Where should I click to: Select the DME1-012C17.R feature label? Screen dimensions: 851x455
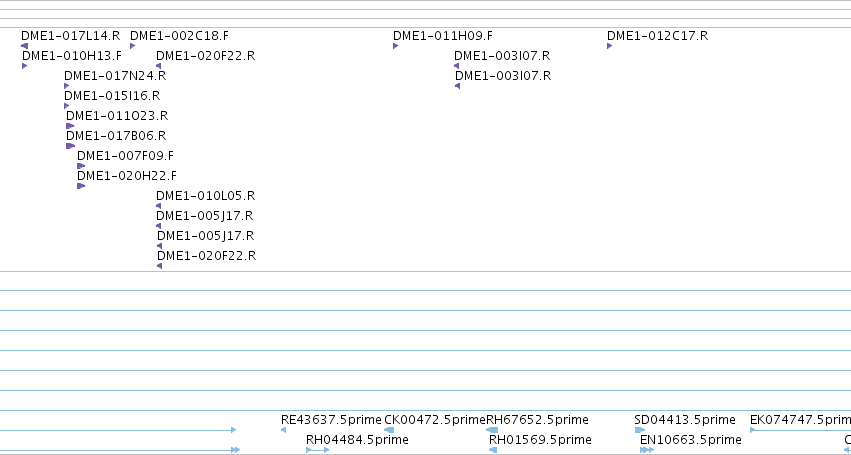click(657, 36)
